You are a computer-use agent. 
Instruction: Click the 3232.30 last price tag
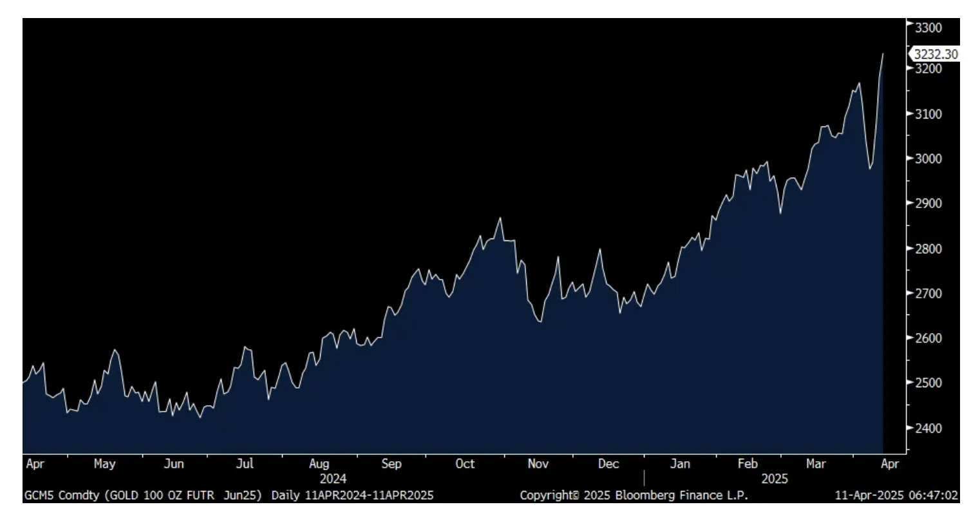point(935,54)
